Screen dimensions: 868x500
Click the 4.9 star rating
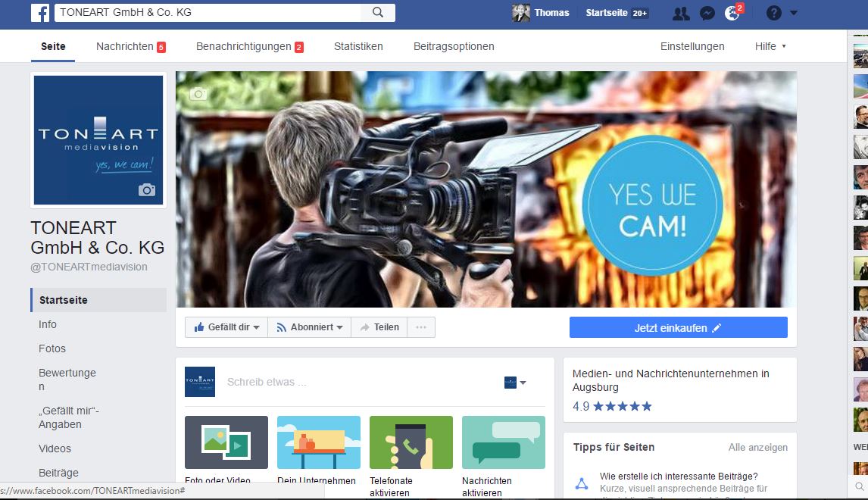coord(612,406)
